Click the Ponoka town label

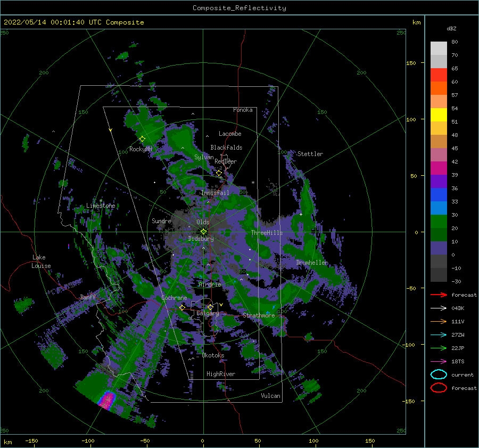[243, 110]
